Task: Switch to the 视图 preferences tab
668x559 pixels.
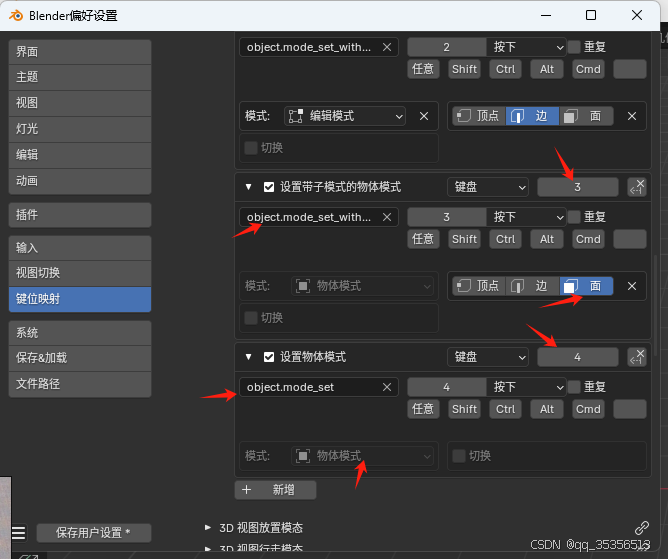Action: coord(80,103)
